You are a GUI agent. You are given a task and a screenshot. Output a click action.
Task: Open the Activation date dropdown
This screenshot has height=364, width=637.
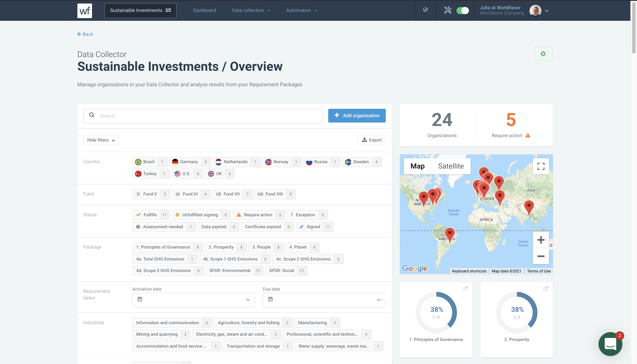point(193,300)
